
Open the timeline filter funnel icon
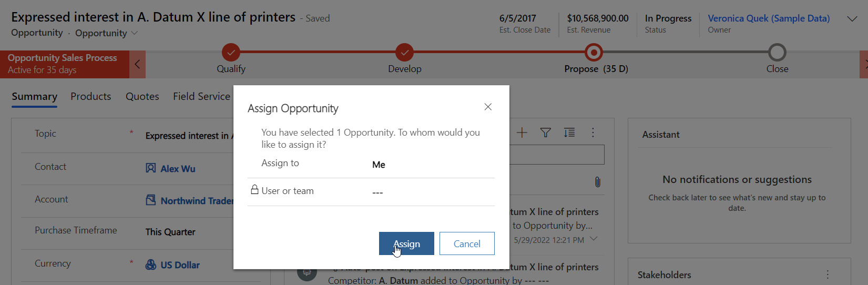coord(546,133)
